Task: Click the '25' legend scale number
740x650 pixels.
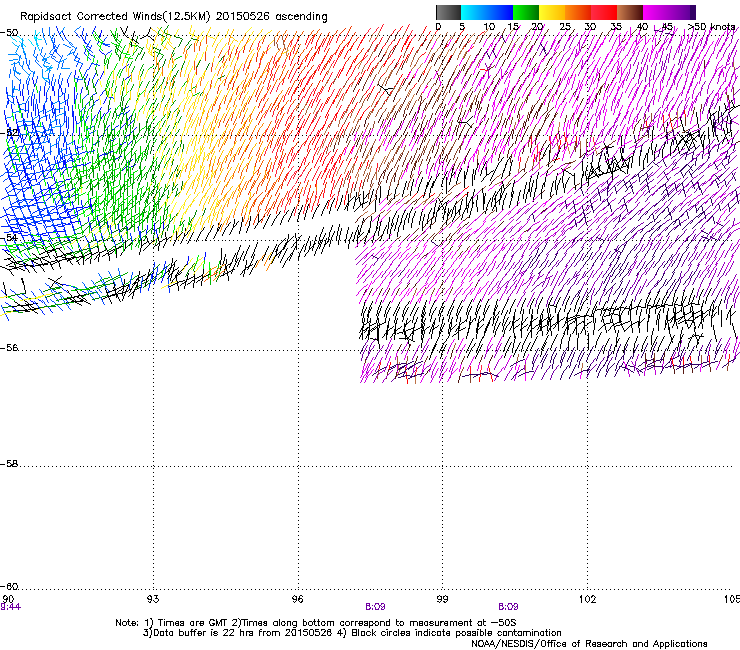Action: (565, 27)
